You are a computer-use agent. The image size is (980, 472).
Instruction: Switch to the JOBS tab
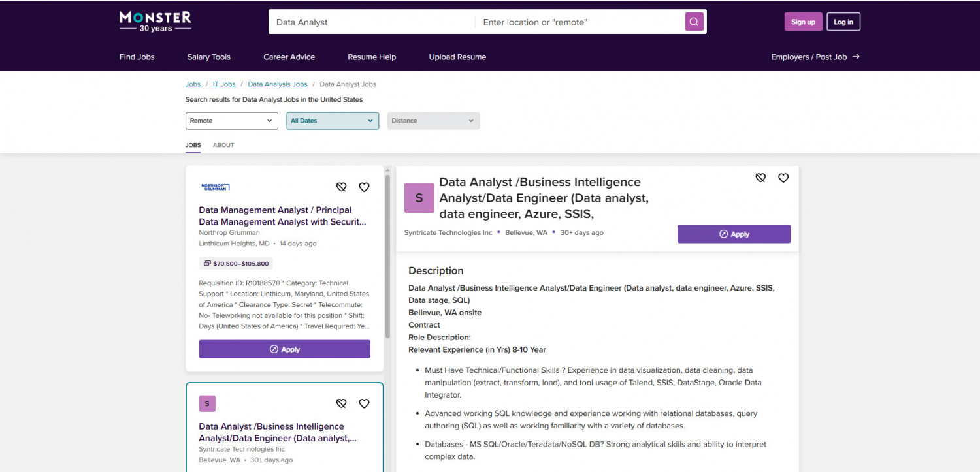click(193, 145)
